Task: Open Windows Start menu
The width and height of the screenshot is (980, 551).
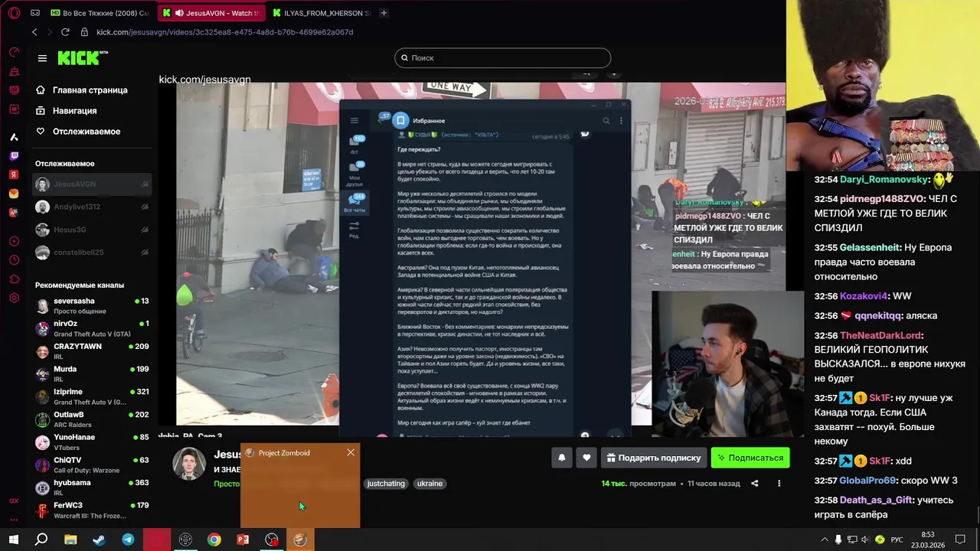Action: (x=14, y=540)
